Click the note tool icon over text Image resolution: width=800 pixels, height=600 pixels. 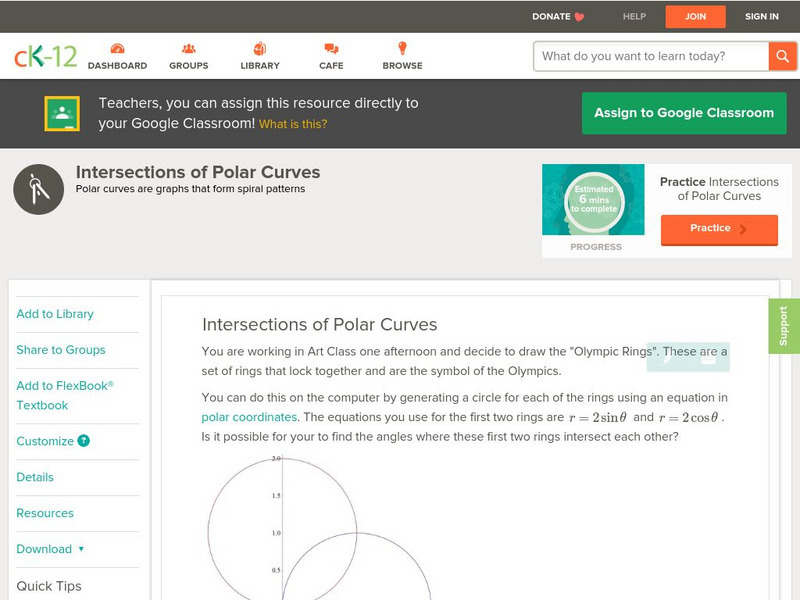pos(709,360)
